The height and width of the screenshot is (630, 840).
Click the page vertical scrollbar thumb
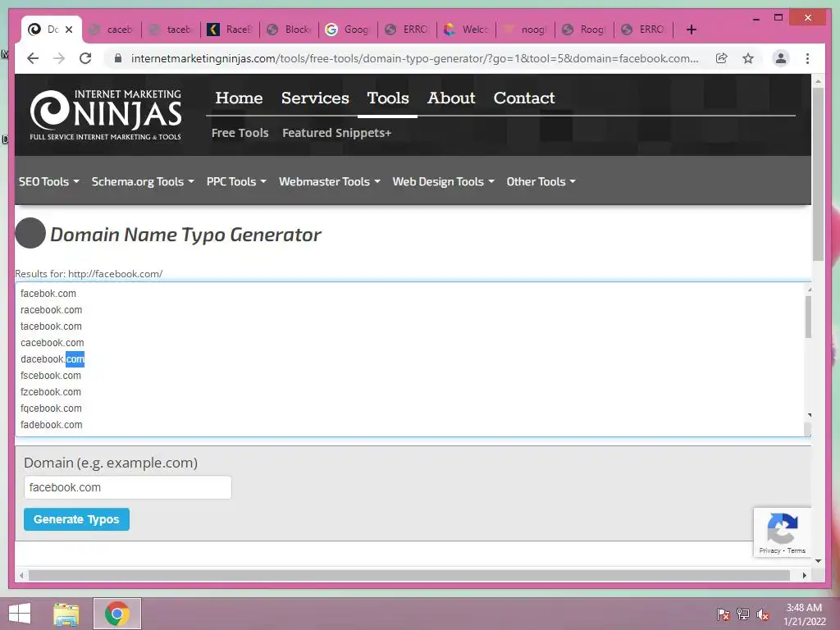818,174
